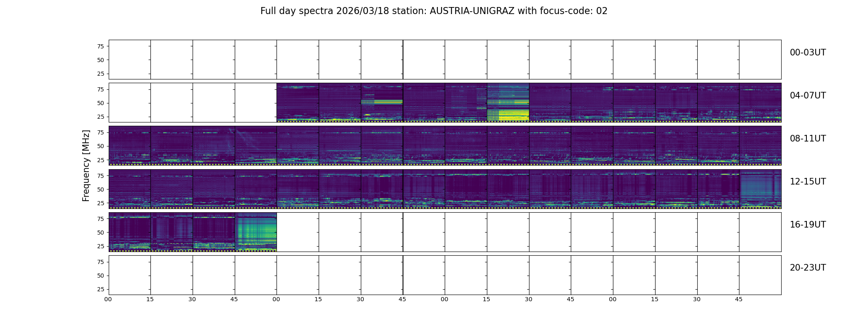868x331 pixels.
Task: Click the empty 17:00 panel after the green spectrum
Action: 298,232
